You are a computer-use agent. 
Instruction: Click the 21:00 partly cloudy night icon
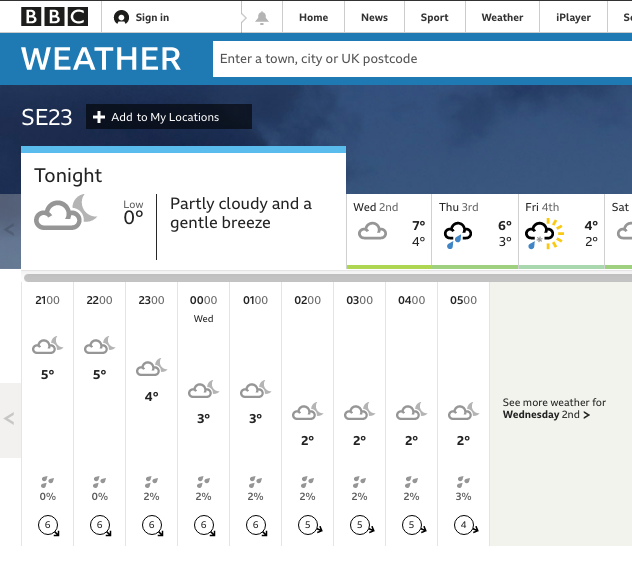point(47,346)
